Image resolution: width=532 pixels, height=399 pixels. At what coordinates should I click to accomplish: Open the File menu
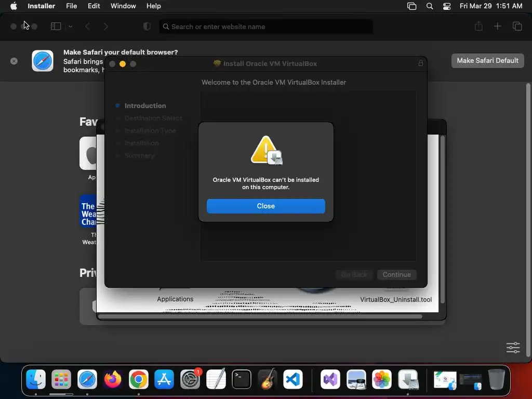pos(71,6)
